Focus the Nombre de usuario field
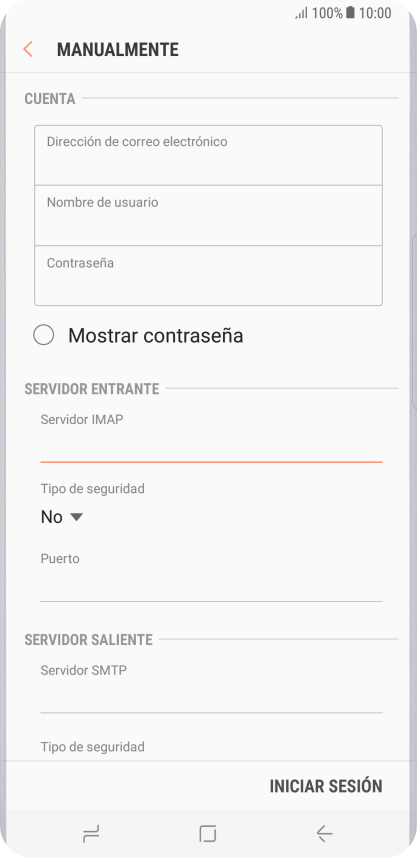 tap(208, 216)
